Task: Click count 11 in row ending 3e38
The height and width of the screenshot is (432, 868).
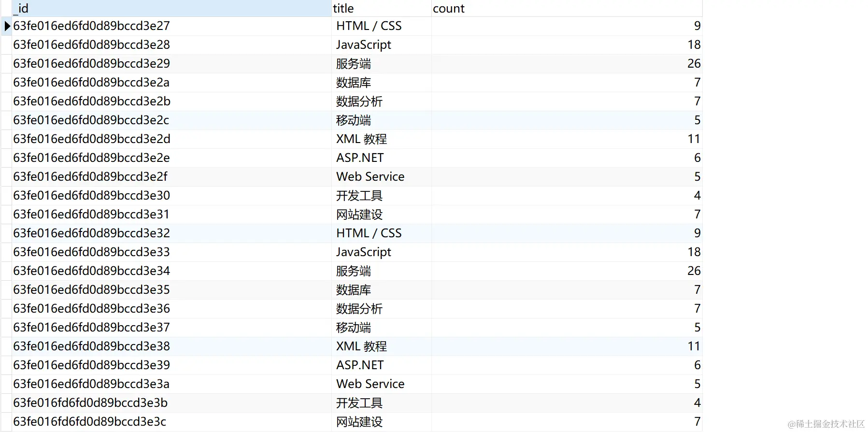Action: (x=567, y=346)
